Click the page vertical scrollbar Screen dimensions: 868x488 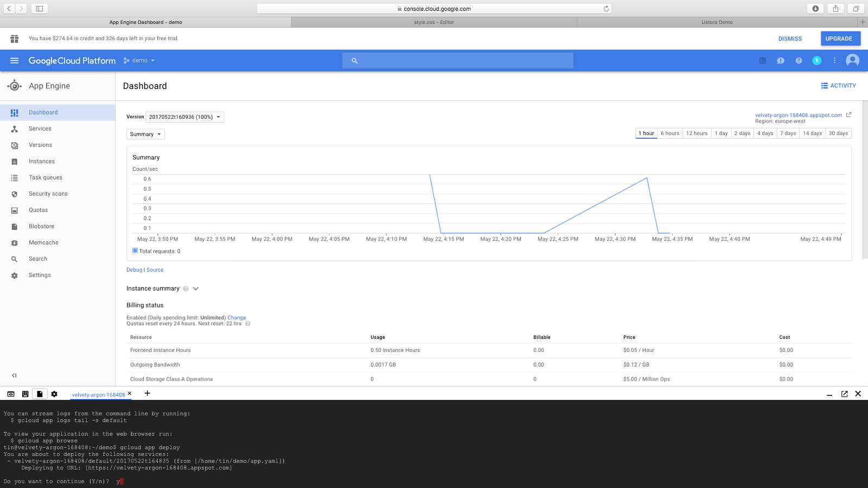tap(865, 179)
